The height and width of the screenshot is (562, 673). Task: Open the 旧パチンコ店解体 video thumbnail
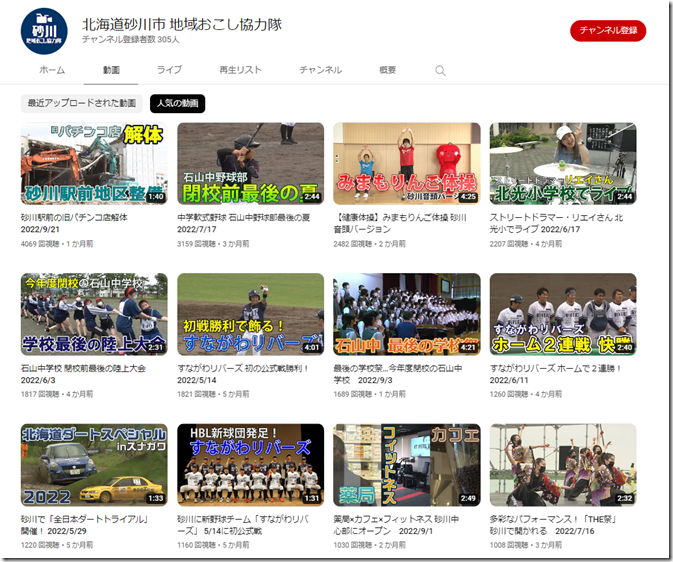[x=94, y=164]
